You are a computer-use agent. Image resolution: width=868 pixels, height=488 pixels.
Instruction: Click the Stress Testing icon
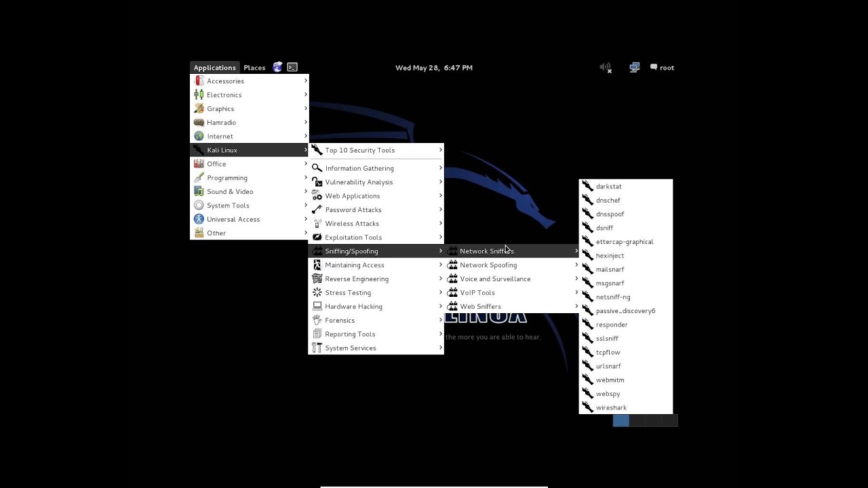tap(317, 293)
